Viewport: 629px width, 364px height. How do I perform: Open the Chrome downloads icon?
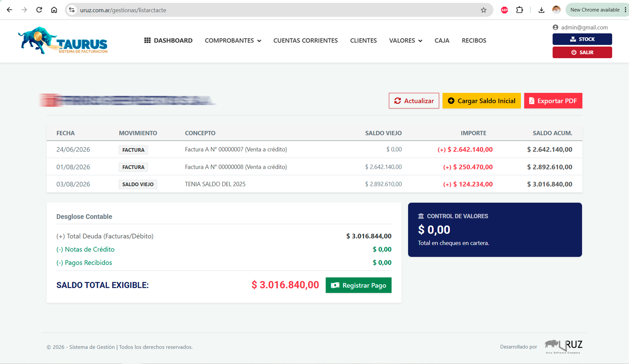tap(541, 10)
